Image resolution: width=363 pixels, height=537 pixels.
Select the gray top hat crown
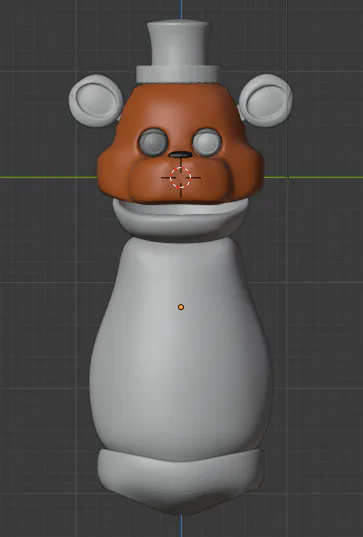click(178, 43)
